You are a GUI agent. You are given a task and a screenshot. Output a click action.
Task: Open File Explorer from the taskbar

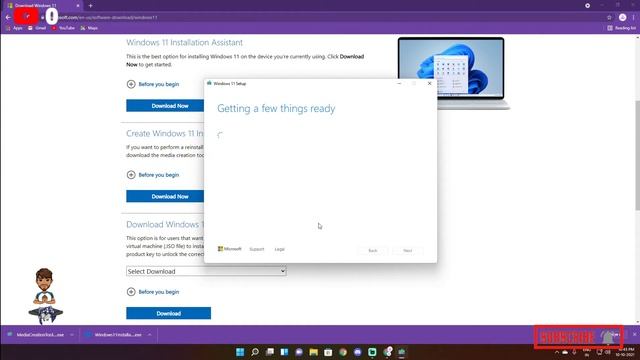click(x=313, y=352)
